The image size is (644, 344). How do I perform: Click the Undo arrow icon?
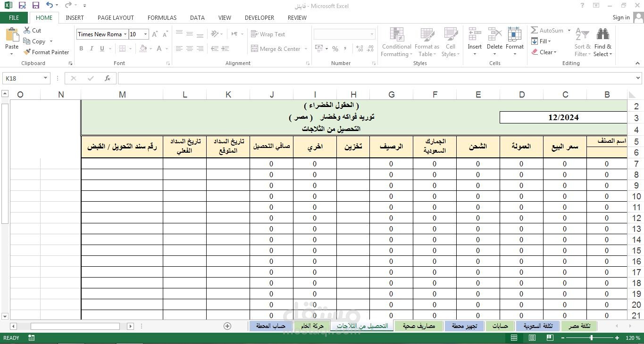(x=50, y=6)
